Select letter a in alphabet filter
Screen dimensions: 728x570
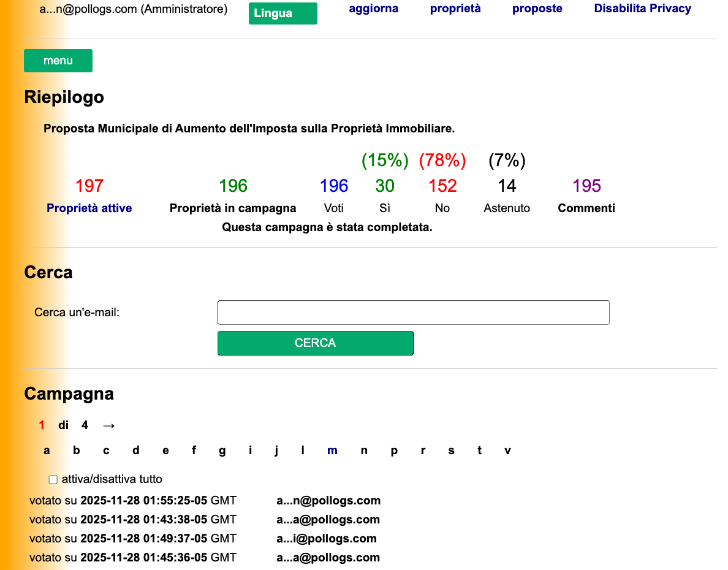coord(47,450)
